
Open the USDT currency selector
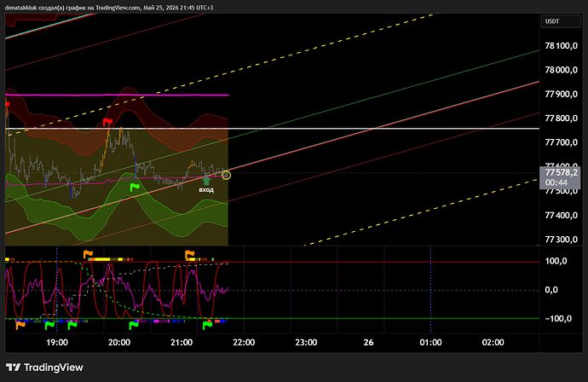coord(561,21)
